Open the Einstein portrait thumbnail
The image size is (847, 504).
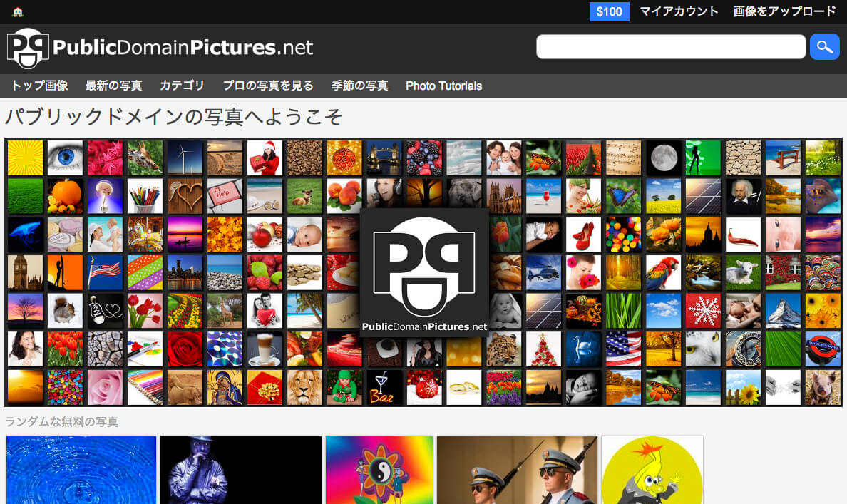pyautogui.click(x=744, y=196)
